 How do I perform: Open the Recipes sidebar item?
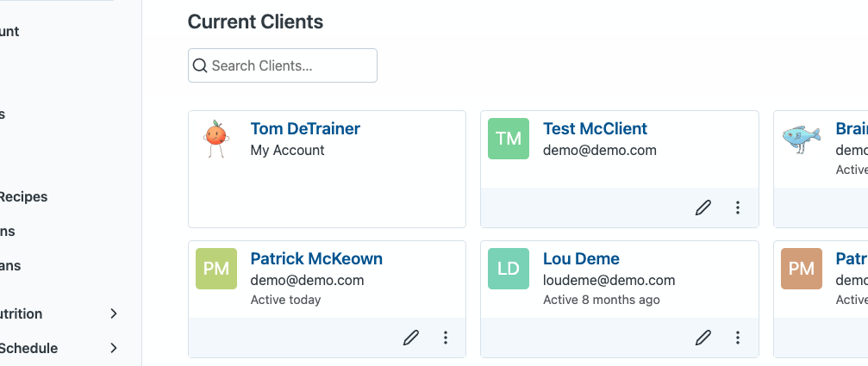pos(22,196)
